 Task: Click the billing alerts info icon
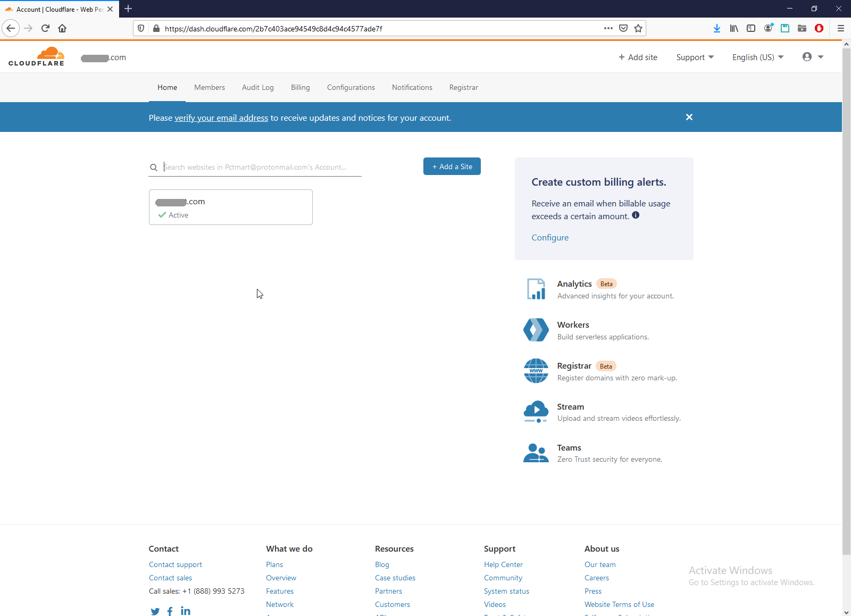(636, 215)
